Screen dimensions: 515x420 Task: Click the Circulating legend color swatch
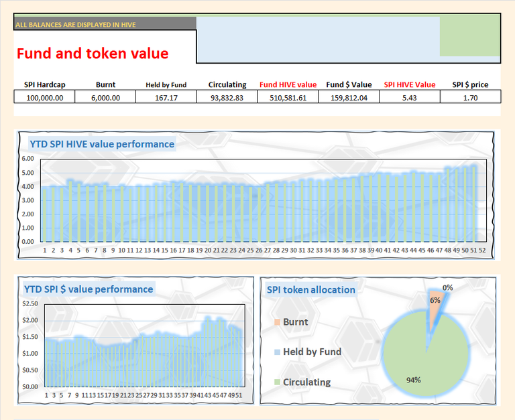pos(277,382)
